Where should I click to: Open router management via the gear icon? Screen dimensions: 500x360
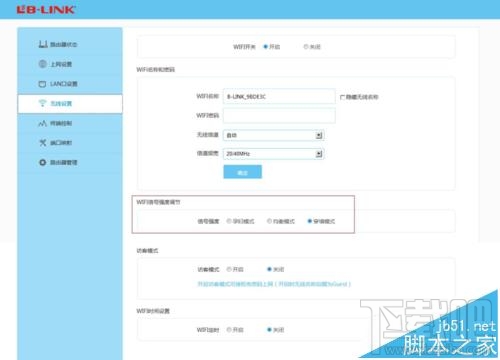click(43, 162)
